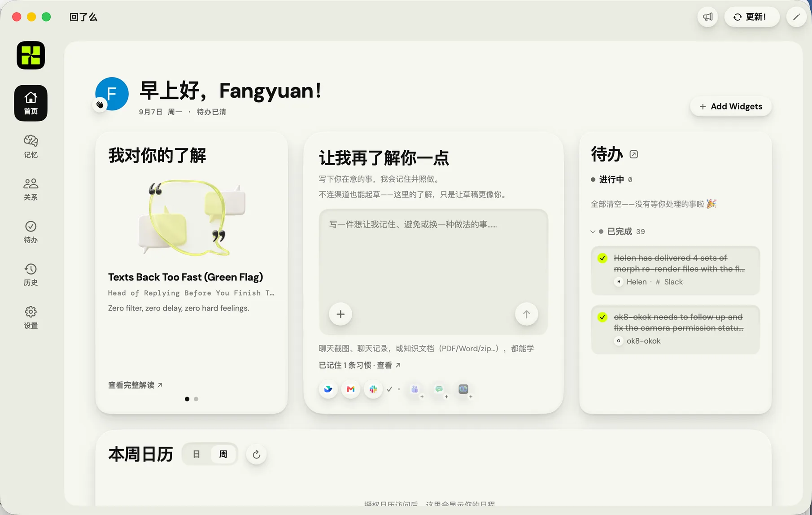812x515 pixels.
Task: Select the Gmail channel icon
Action: (x=351, y=389)
